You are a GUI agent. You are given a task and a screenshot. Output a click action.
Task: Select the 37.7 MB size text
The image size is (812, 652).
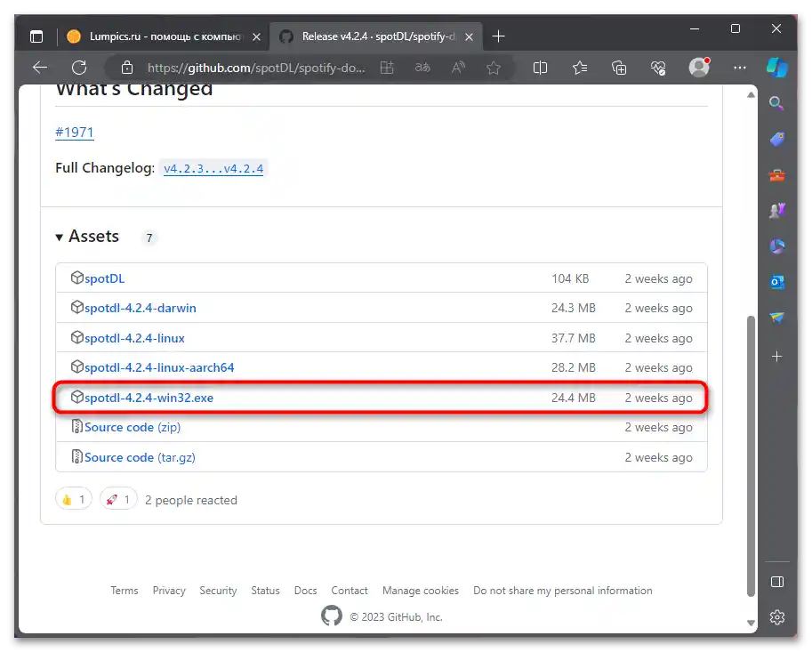(574, 338)
